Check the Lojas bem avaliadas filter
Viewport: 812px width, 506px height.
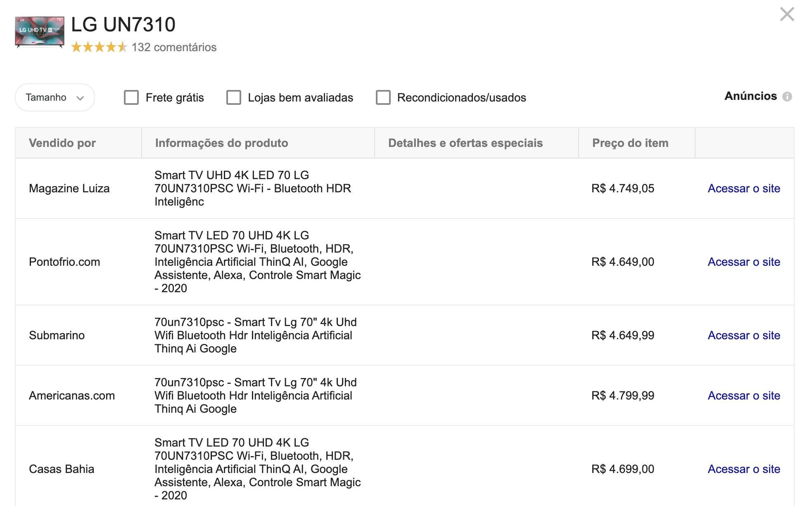[234, 97]
